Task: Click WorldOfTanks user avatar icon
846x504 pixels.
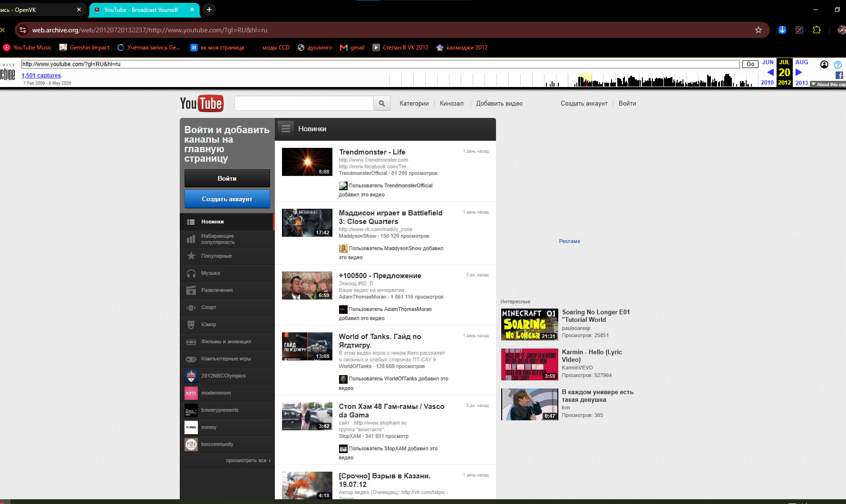Action: tap(343, 379)
